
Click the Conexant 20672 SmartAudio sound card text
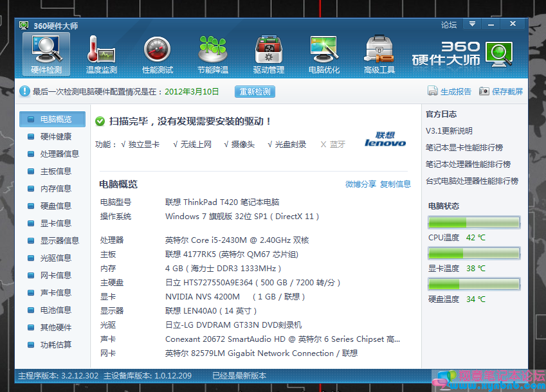(x=282, y=339)
